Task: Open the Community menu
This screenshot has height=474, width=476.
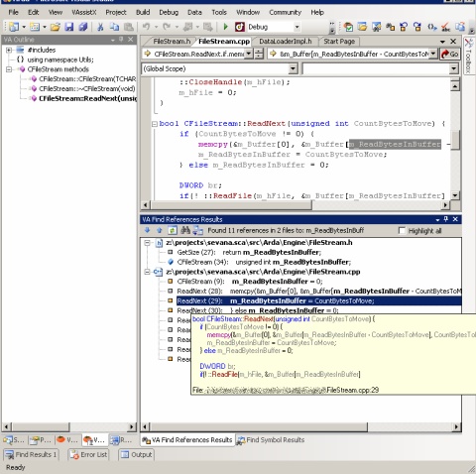Action: click(285, 13)
